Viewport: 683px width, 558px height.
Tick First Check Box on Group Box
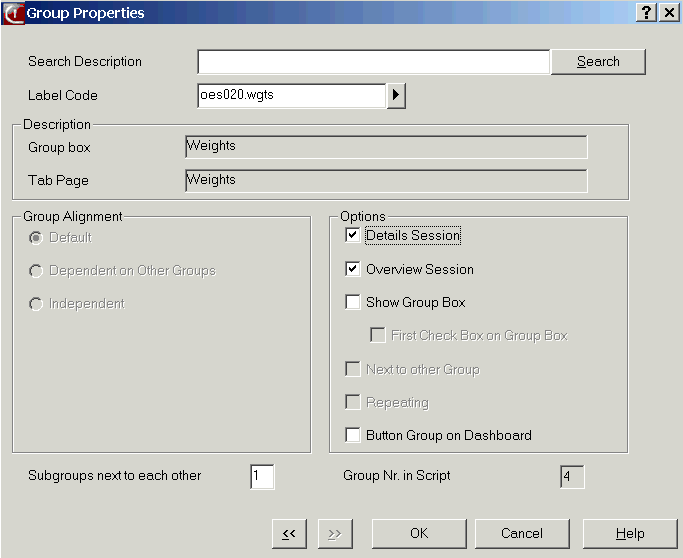[378, 336]
